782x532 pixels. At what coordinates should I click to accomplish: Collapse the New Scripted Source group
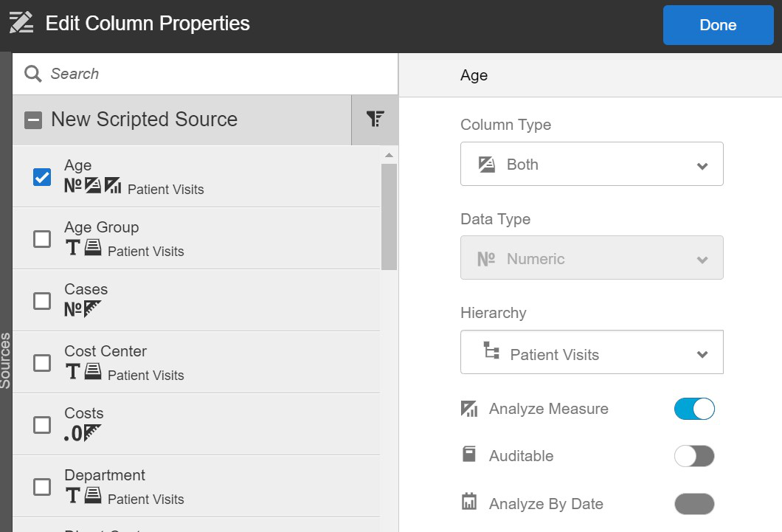click(x=33, y=120)
